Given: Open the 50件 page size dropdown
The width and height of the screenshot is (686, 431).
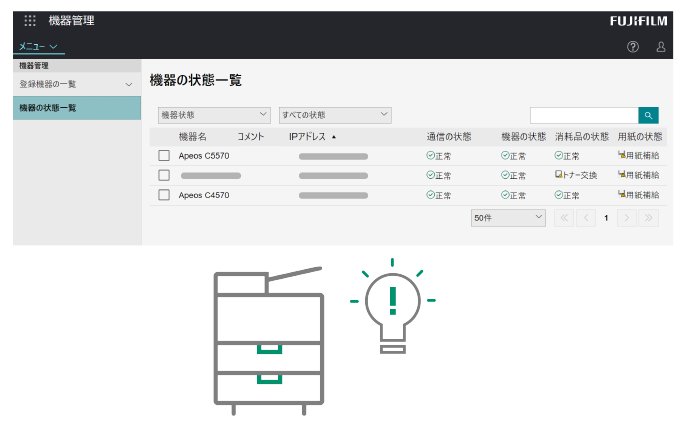Looking at the screenshot, I should point(508,217).
